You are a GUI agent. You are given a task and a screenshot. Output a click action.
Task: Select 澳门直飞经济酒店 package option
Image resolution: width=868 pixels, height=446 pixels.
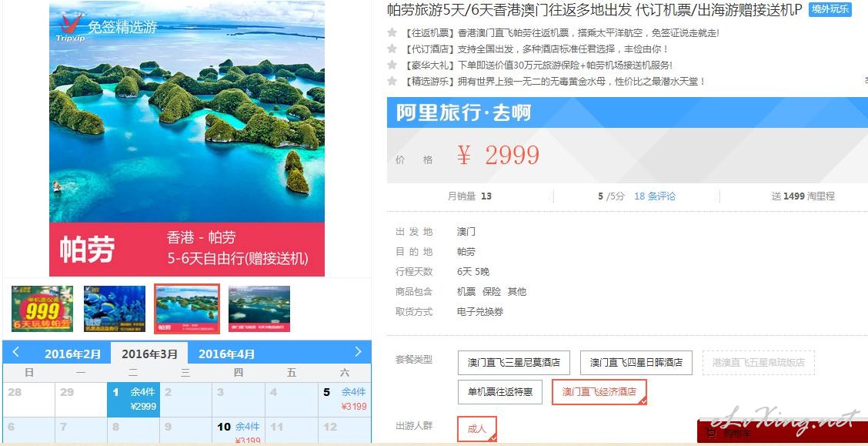pos(599,392)
